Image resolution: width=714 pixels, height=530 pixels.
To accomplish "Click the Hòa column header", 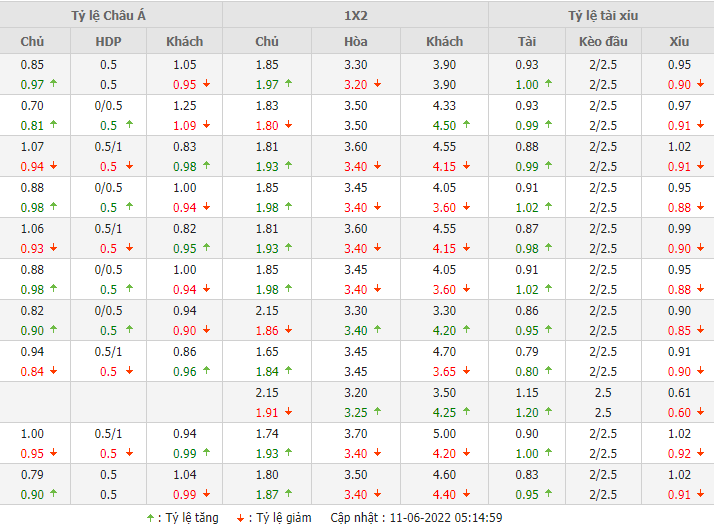I will pyautogui.click(x=356, y=42).
